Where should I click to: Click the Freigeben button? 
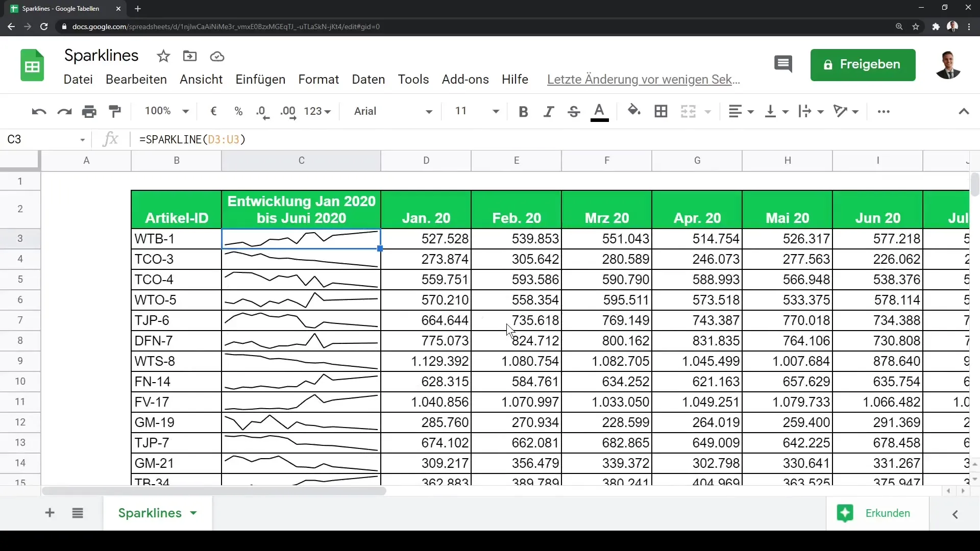(x=863, y=64)
